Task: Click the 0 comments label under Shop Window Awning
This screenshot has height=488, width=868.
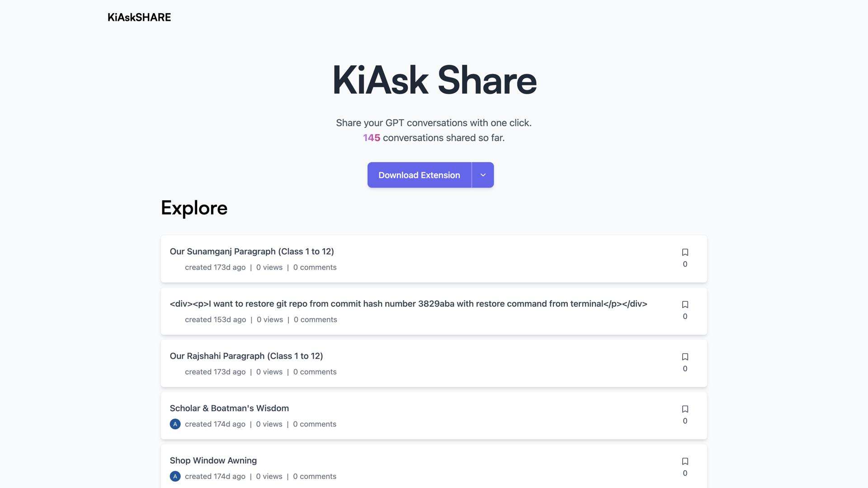Action: point(314,476)
